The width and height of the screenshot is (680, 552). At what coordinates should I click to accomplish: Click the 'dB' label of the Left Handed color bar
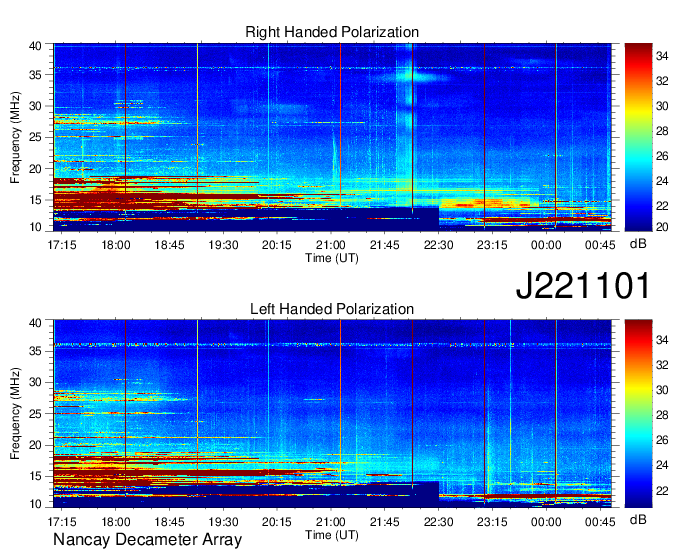638,519
